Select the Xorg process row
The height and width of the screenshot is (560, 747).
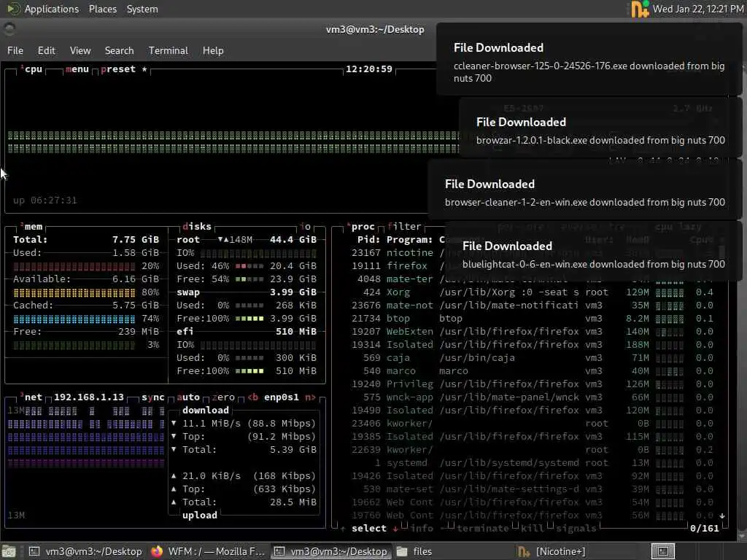tap(532, 292)
